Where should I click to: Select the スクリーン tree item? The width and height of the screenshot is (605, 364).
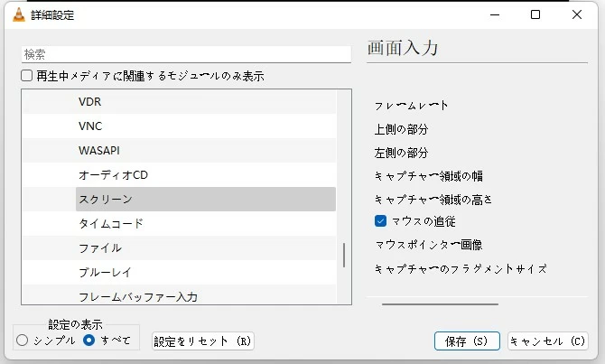(105, 199)
